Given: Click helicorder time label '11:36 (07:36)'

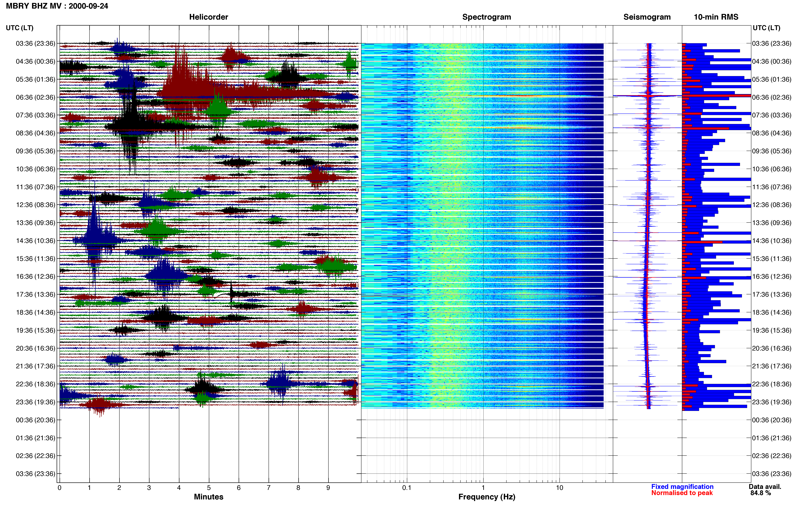Looking at the screenshot, I should pos(36,187).
